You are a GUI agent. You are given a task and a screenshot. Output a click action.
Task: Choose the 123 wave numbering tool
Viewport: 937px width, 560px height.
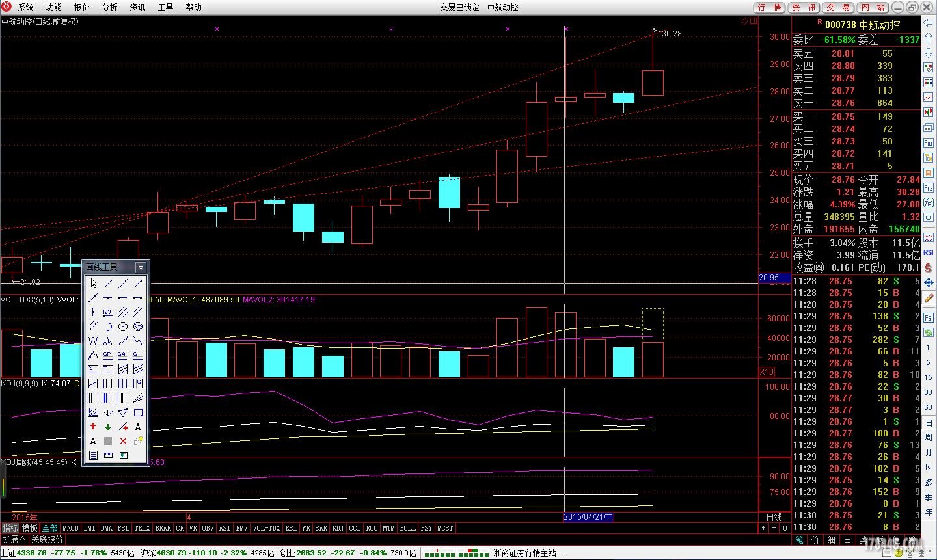pyautogui.click(x=108, y=312)
